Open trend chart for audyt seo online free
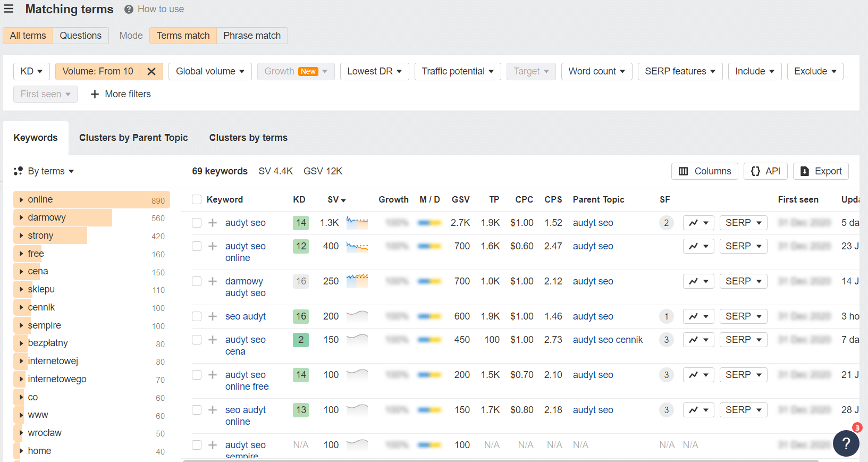The image size is (868, 462). (x=698, y=375)
